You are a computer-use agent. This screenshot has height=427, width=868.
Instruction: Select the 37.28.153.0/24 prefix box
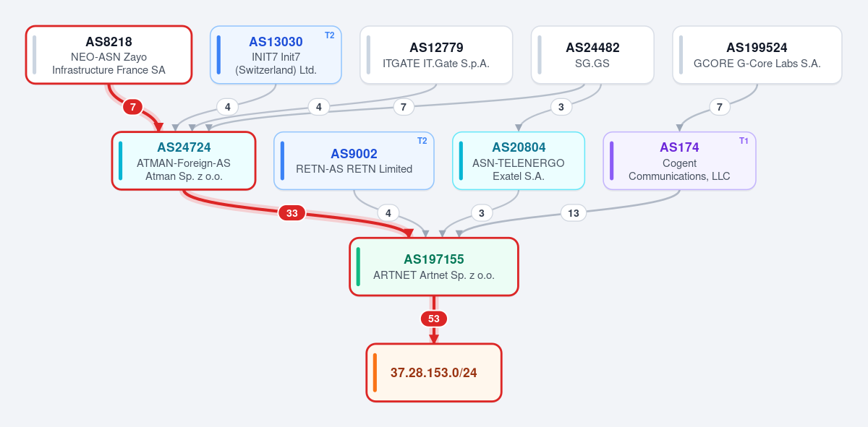(x=434, y=373)
